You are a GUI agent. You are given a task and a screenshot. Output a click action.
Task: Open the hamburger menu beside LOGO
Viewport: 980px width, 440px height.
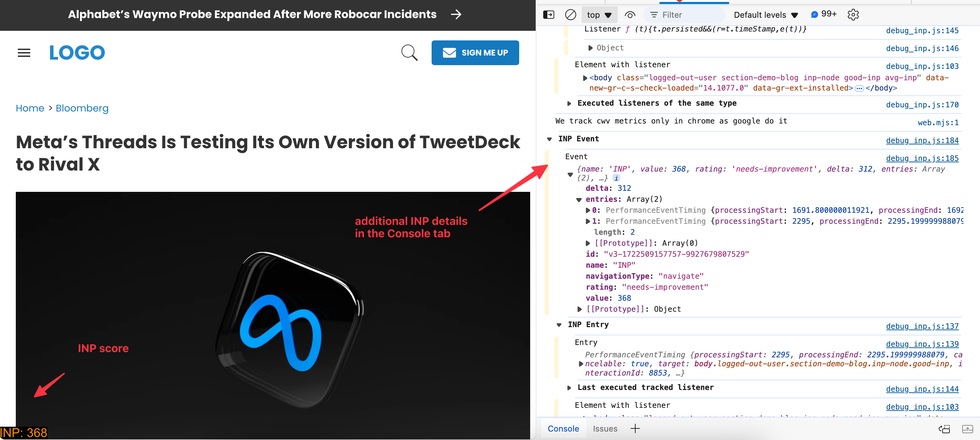tap(24, 53)
